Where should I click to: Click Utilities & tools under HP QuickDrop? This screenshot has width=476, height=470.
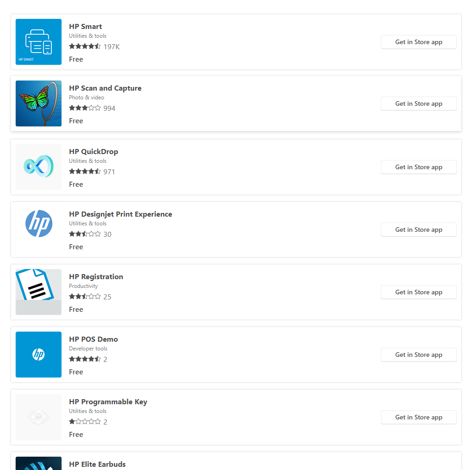(88, 161)
